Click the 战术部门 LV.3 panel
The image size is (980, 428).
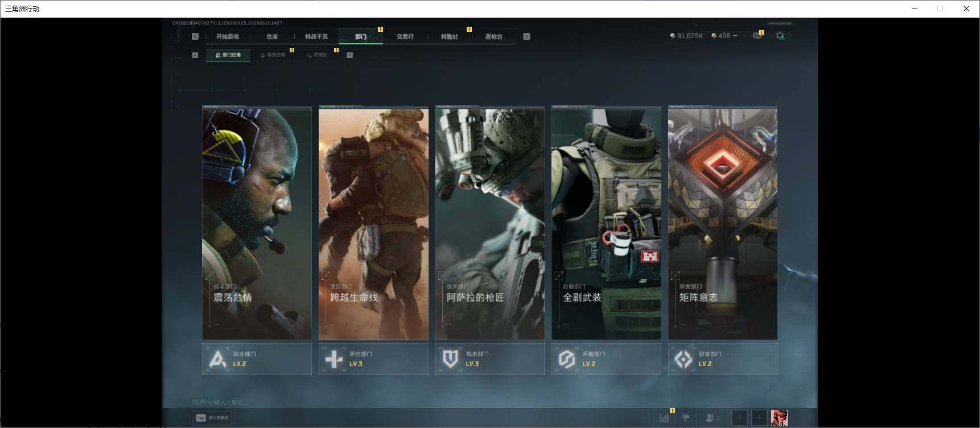click(489, 359)
